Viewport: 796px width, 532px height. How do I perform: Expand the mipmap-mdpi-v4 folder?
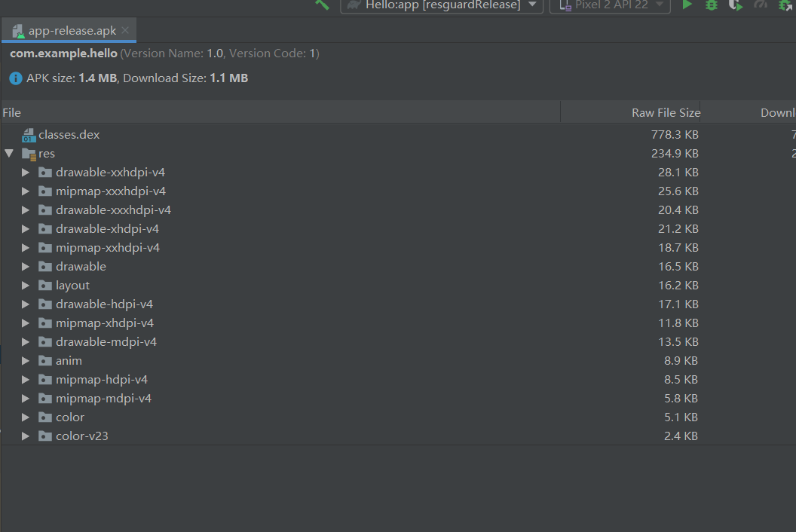tap(25, 398)
